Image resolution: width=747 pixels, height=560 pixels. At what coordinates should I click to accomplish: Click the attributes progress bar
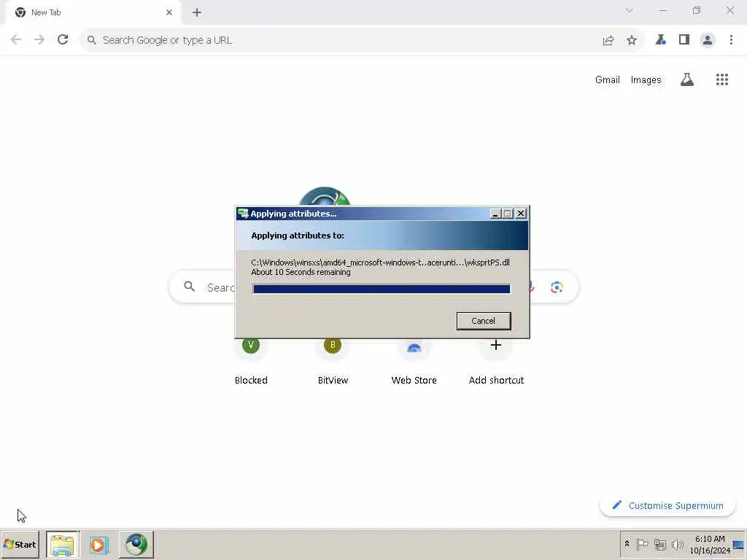(x=382, y=289)
